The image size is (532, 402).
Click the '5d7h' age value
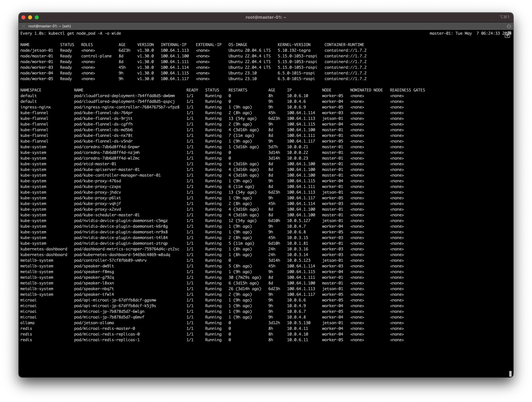(273, 147)
